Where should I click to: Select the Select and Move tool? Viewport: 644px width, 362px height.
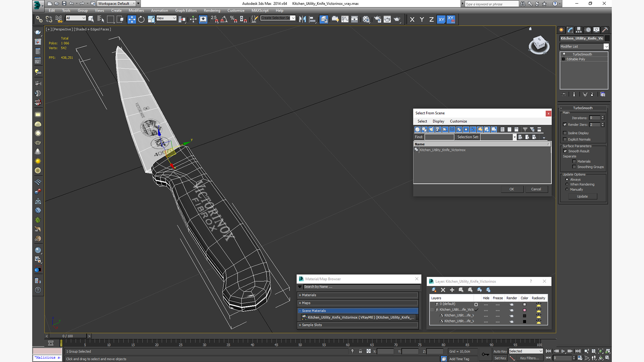[132, 19]
